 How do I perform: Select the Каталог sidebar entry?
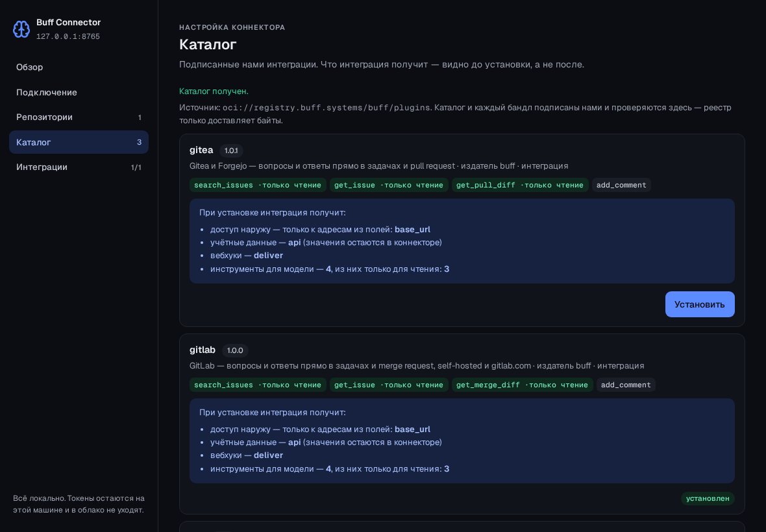click(79, 142)
